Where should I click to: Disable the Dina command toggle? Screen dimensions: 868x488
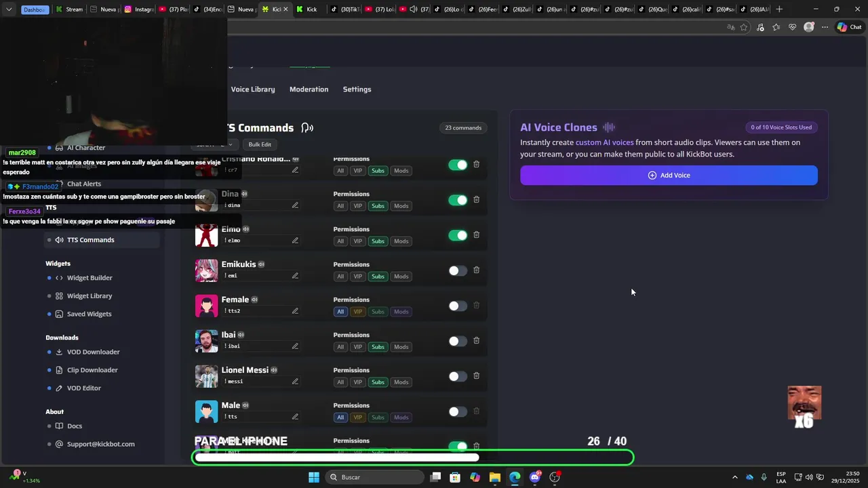tap(458, 200)
